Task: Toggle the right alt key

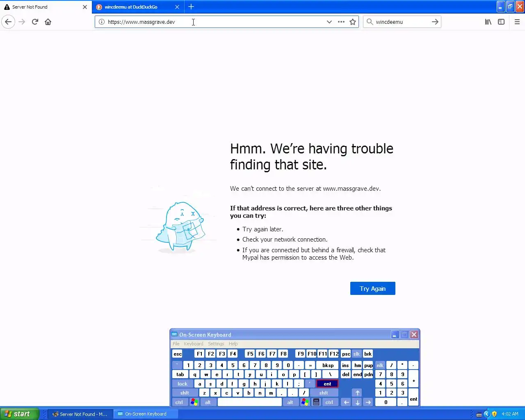Action: (290, 402)
